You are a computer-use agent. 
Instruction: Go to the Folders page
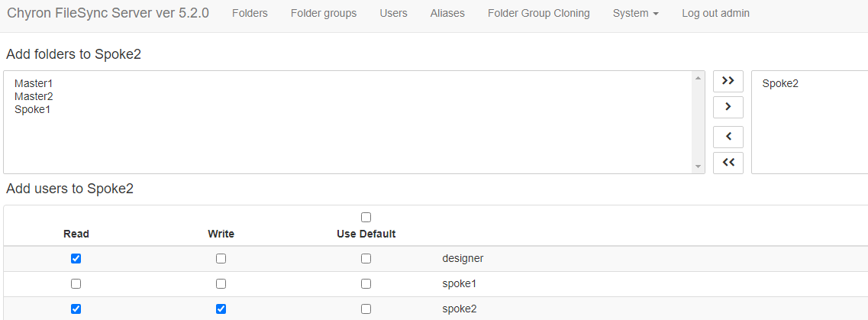pos(250,14)
